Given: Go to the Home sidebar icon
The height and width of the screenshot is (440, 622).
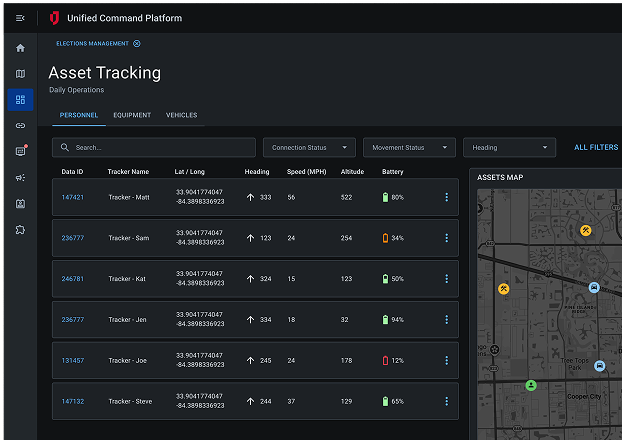Looking at the screenshot, I should (20, 48).
